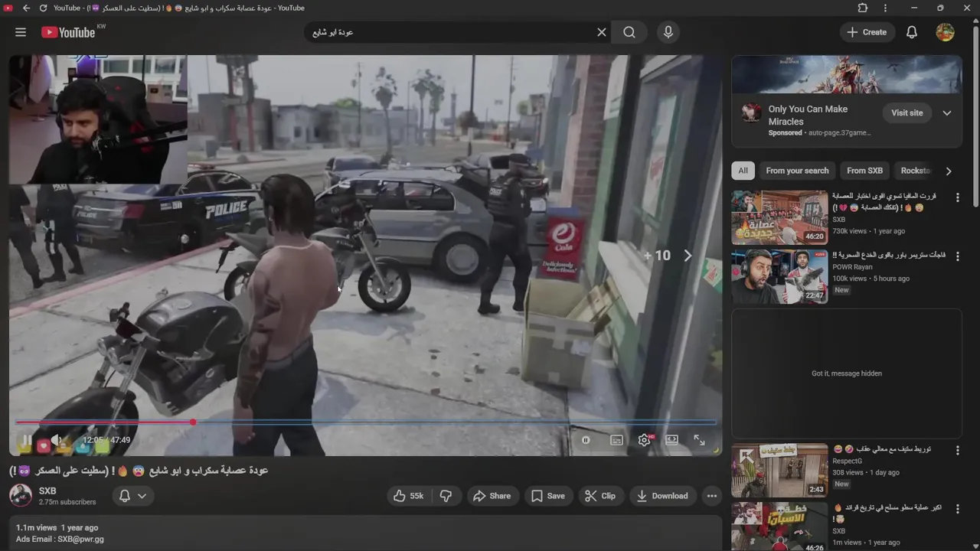
Task: Click the 12:05 / 47:49 time display
Action: 107,440
